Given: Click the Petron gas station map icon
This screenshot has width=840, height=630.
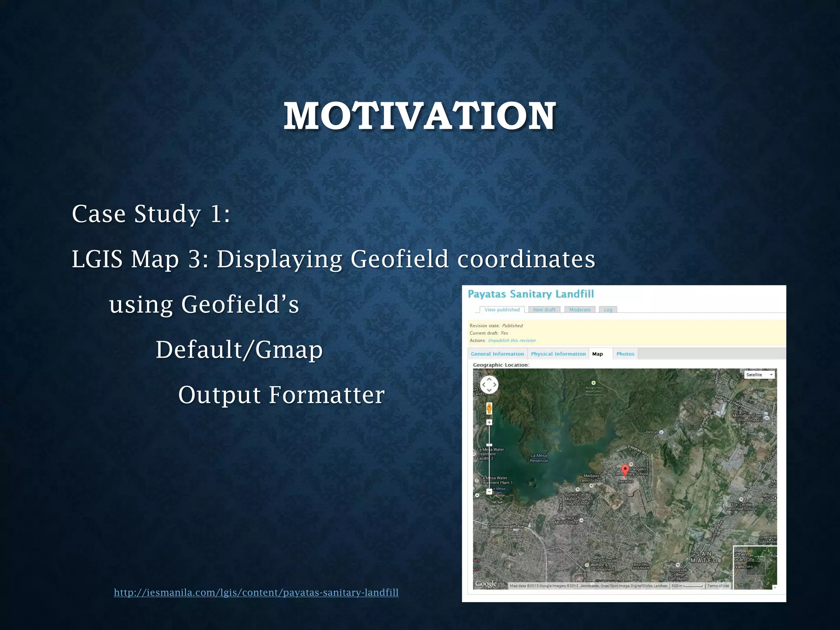Looking at the screenshot, I should point(661,432).
